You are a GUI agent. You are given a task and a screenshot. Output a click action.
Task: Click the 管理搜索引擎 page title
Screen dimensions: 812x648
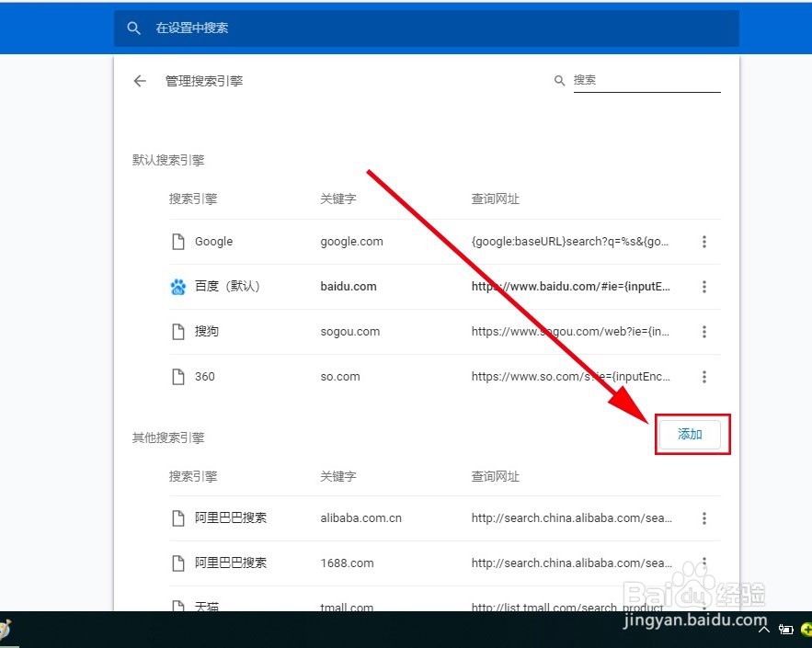tap(204, 81)
